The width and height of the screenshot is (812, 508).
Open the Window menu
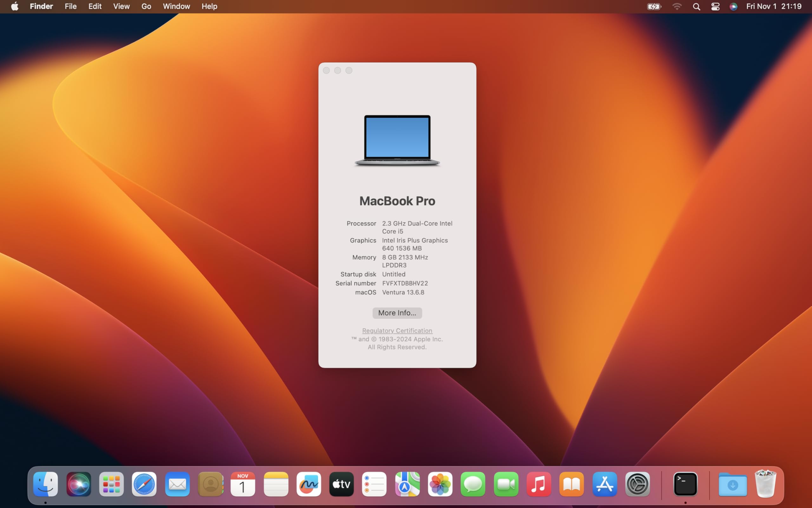point(176,6)
